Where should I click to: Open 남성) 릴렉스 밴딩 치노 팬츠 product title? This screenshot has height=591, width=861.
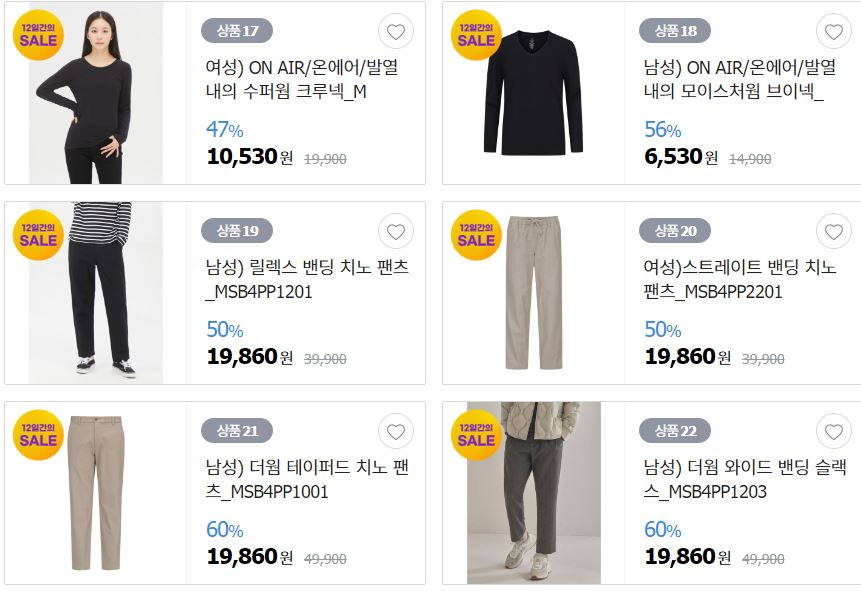pyautogui.click(x=307, y=279)
